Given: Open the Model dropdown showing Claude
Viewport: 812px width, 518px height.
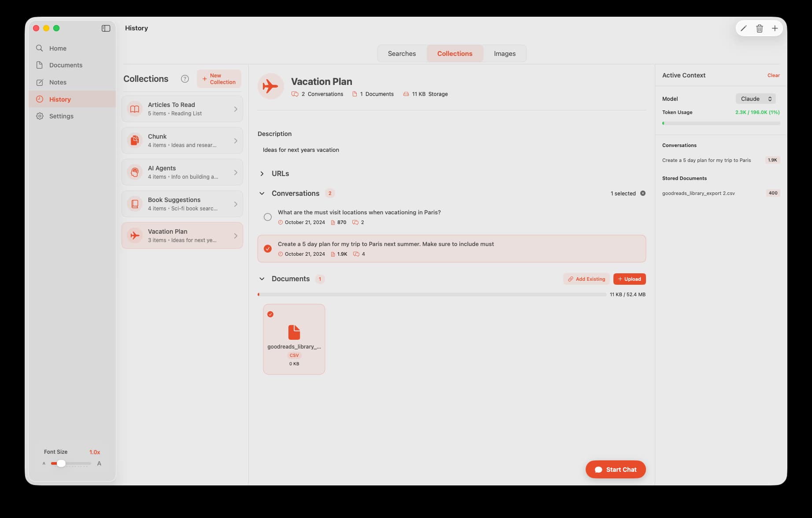Looking at the screenshot, I should (x=755, y=99).
